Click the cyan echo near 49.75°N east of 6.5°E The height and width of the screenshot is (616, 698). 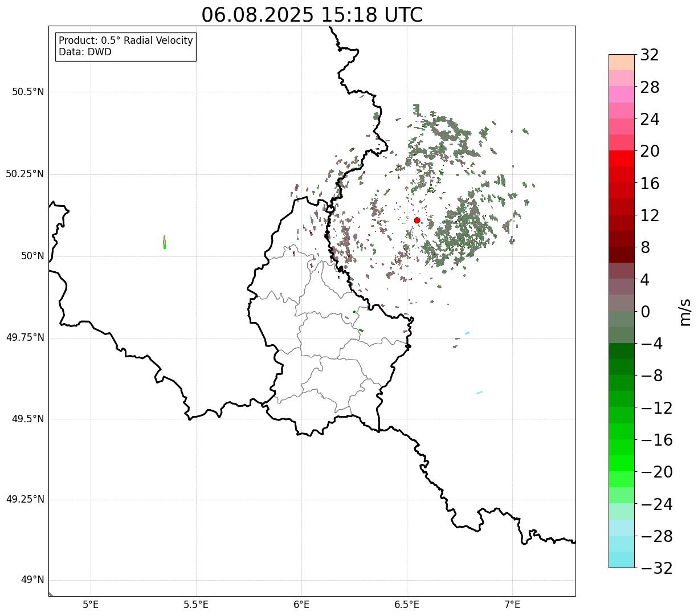467,333
